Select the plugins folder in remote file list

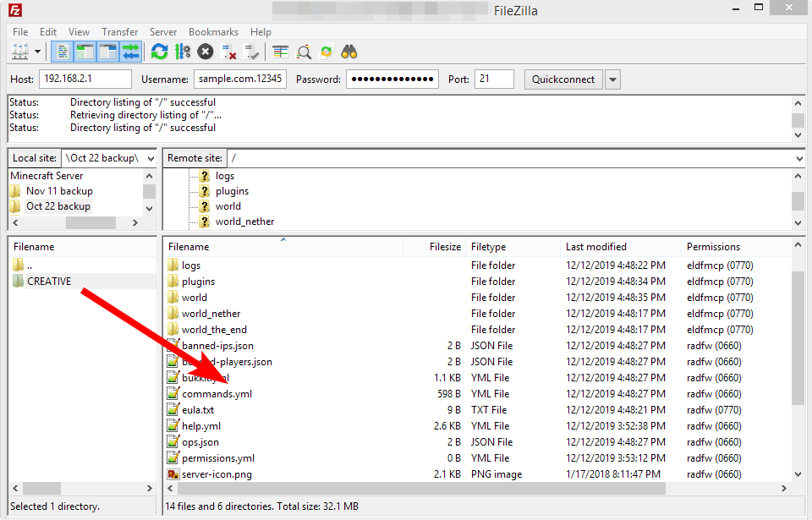click(198, 282)
